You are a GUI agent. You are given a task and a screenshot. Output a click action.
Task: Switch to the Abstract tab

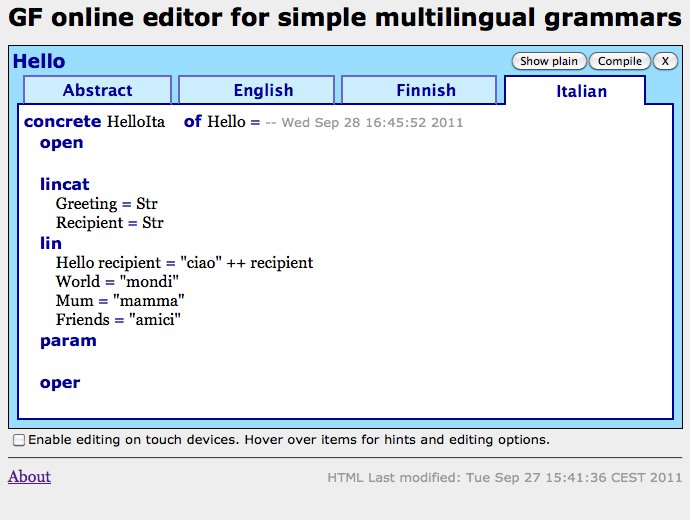pos(97,90)
